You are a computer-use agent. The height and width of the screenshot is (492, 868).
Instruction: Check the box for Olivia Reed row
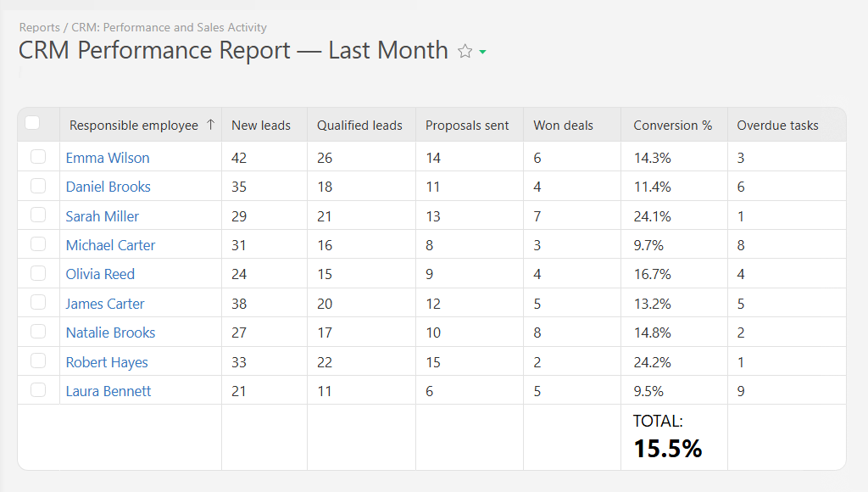[38, 273]
